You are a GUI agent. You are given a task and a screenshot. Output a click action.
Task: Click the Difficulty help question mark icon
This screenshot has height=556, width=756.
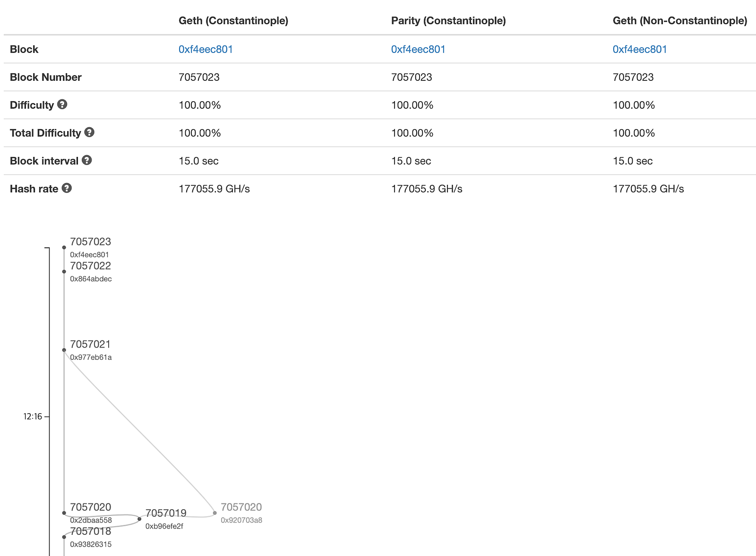pyautogui.click(x=62, y=104)
